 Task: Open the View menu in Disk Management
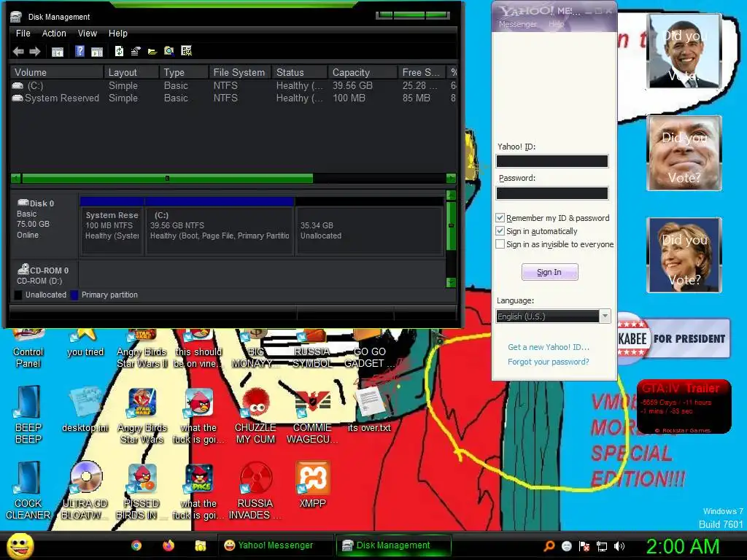pos(88,34)
